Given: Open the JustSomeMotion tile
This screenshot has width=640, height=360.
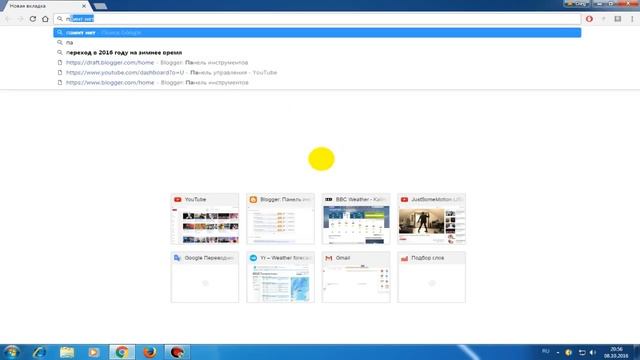Looking at the screenshot, I should pyautogui.click(x=431, y=219).
